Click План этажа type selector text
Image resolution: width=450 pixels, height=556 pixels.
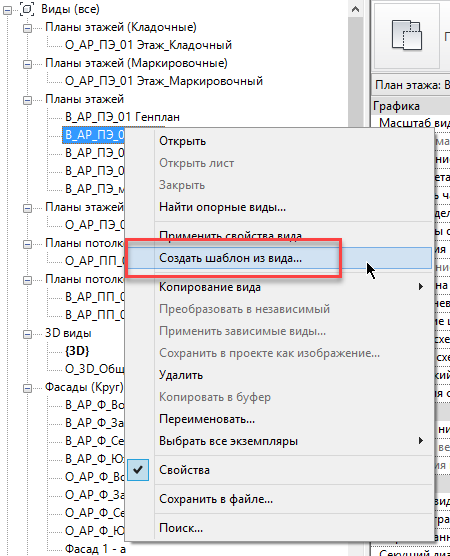tap(412, 85)
